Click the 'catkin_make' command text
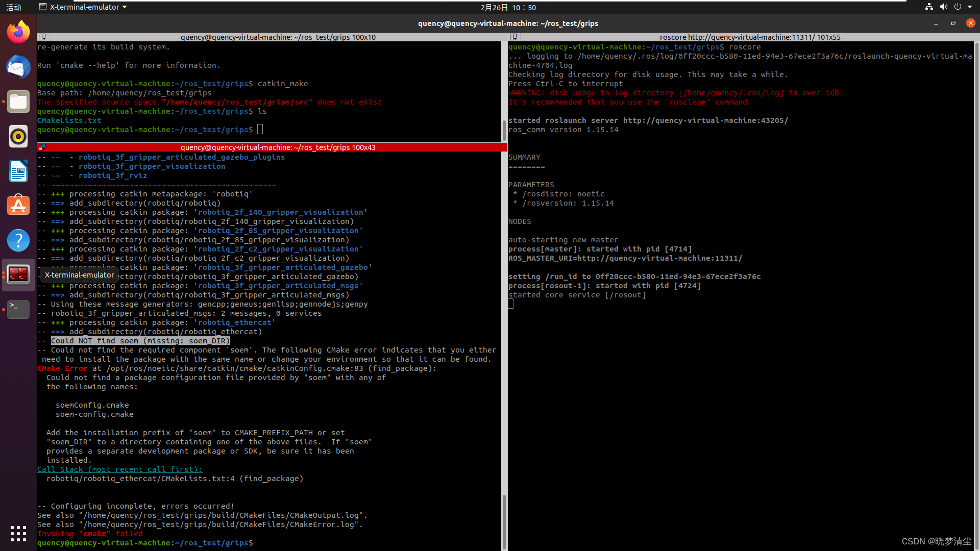Screen dimensions: 980x551 click(283, 84)
